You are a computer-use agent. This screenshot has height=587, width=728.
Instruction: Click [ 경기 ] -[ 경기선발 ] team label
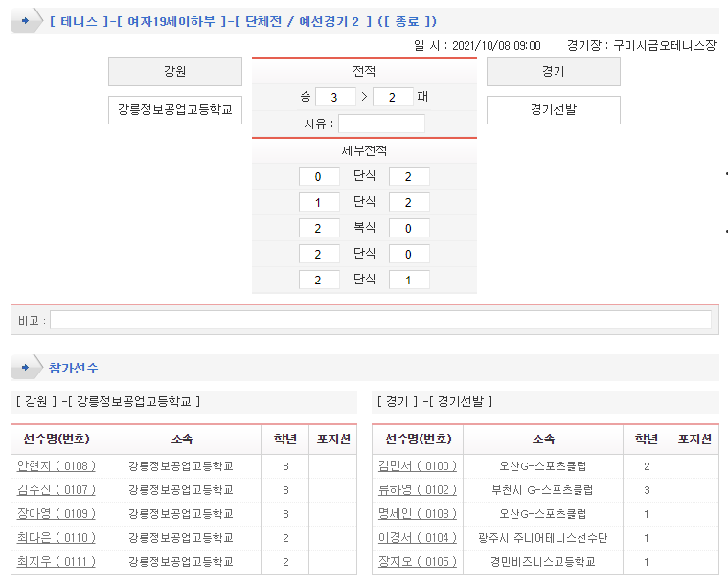[435, 401]
